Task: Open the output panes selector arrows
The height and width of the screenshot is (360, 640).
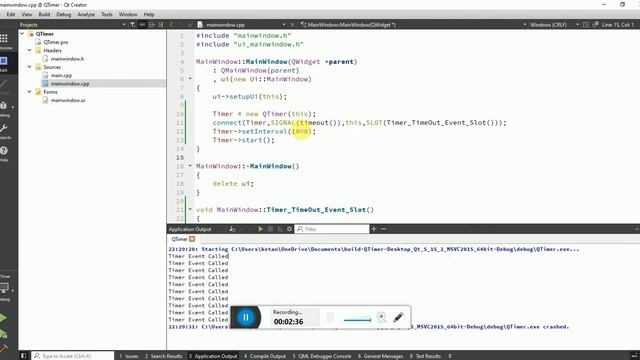Action: tap(450, 356)
